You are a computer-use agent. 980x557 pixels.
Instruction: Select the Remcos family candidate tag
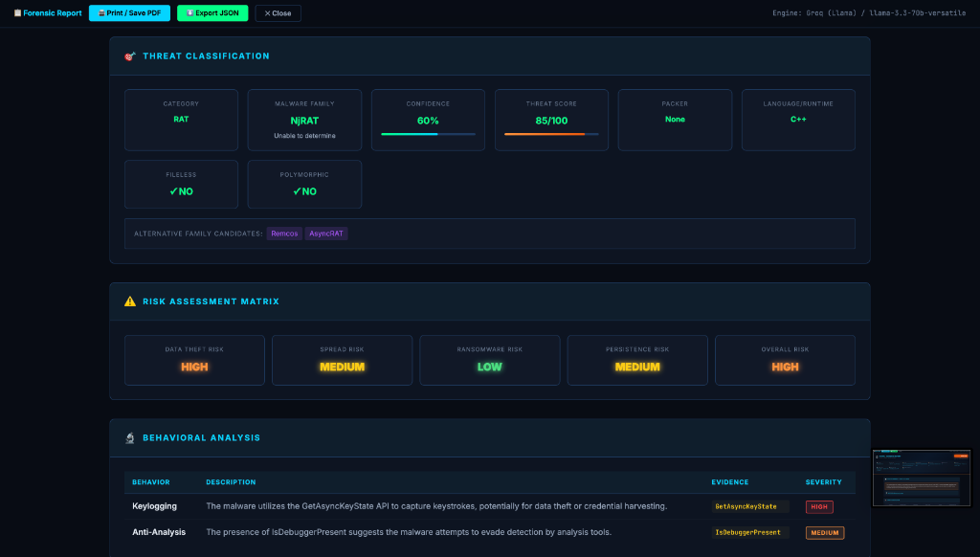coord(284,234)
